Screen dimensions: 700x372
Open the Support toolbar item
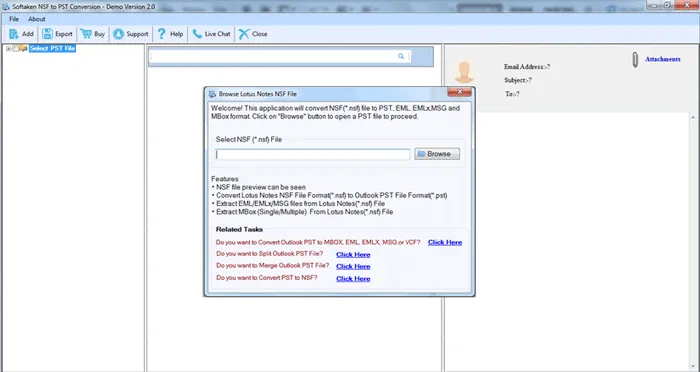130,34
